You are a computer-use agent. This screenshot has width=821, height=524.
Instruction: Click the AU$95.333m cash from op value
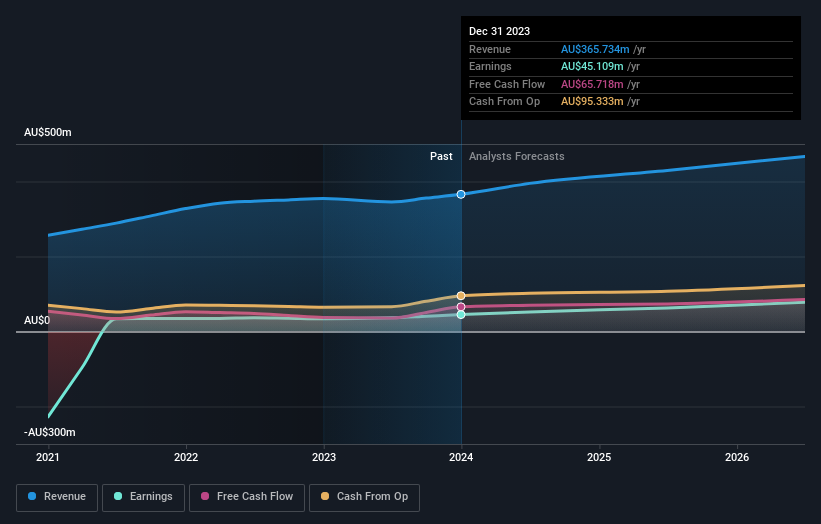point(592,102)
